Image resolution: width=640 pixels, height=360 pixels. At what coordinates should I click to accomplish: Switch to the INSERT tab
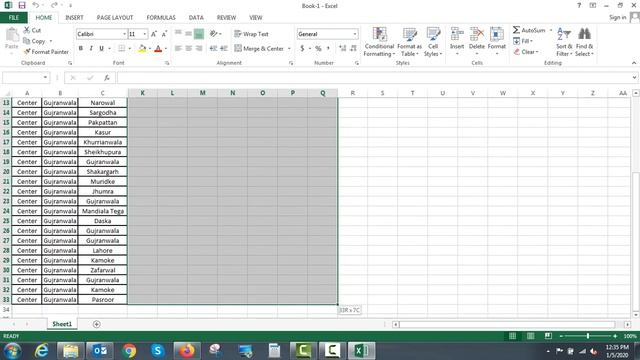74,18
